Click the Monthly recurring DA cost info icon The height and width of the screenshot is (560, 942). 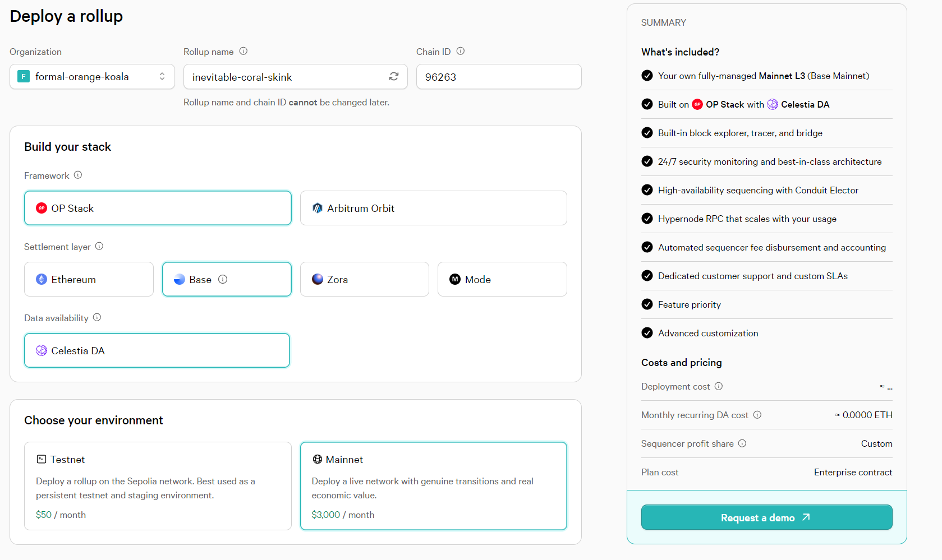click(757, 415)
